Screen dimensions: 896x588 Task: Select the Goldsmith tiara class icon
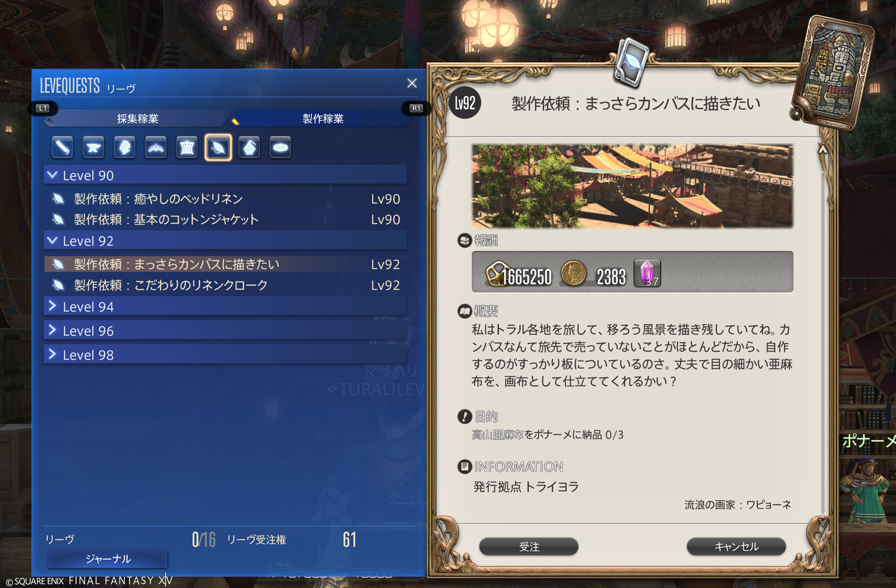156,147
